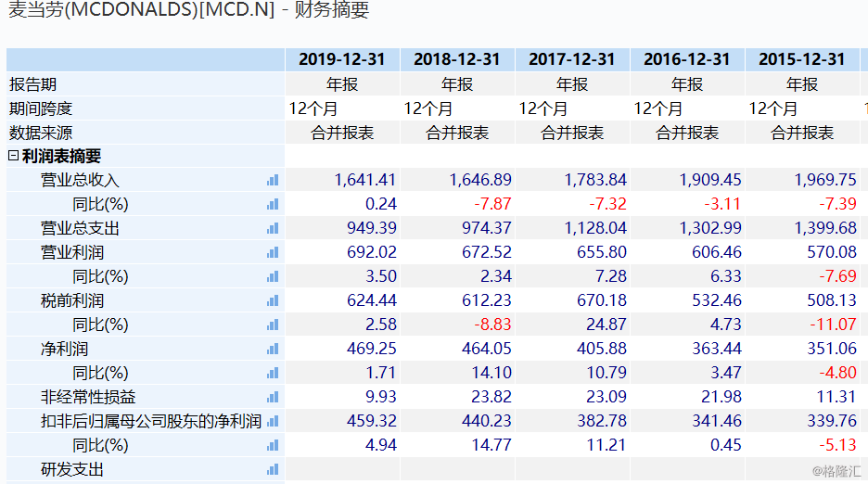The width and height of the screenshot is (868, 484).
Task: Click chart icon beside 扣非后净利润 同比(%)
Action: [273, 445]
